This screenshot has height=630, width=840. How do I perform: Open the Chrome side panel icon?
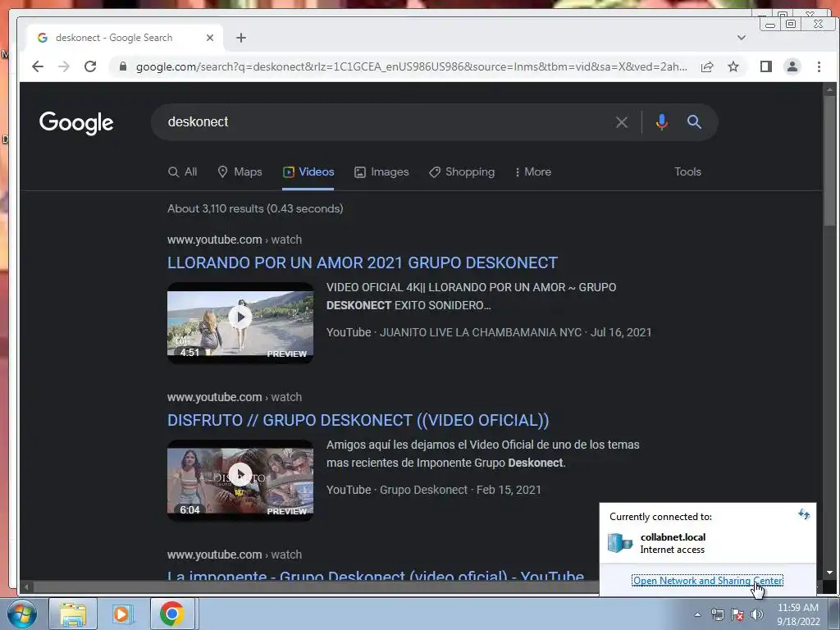tap(766, 66)
